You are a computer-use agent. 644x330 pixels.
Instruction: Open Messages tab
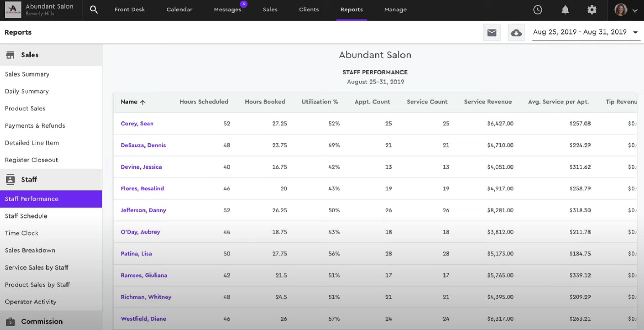tap(228, 9)
